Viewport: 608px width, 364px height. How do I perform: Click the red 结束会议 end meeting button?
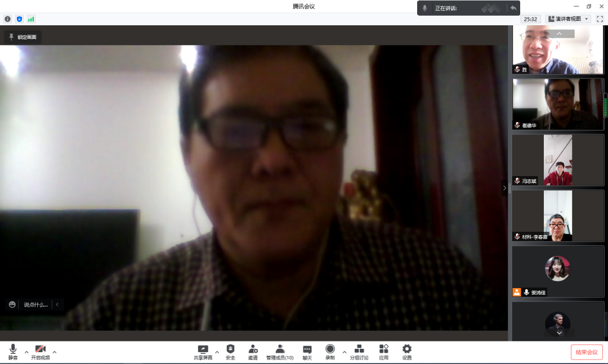click(x=587, y=352)
